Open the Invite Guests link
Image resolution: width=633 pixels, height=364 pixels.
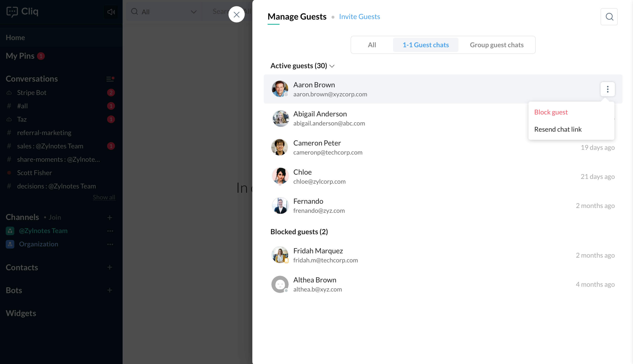coord(359,16)
